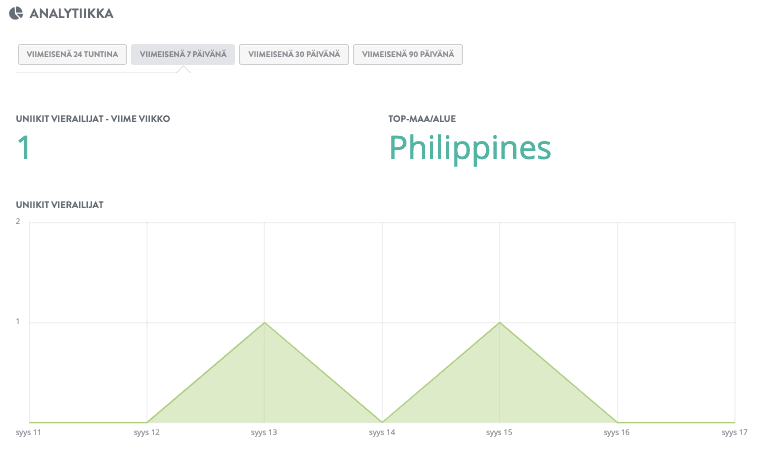Click the syys 16 axis label
Screen dimensions: 764x449
click(617, 433)
